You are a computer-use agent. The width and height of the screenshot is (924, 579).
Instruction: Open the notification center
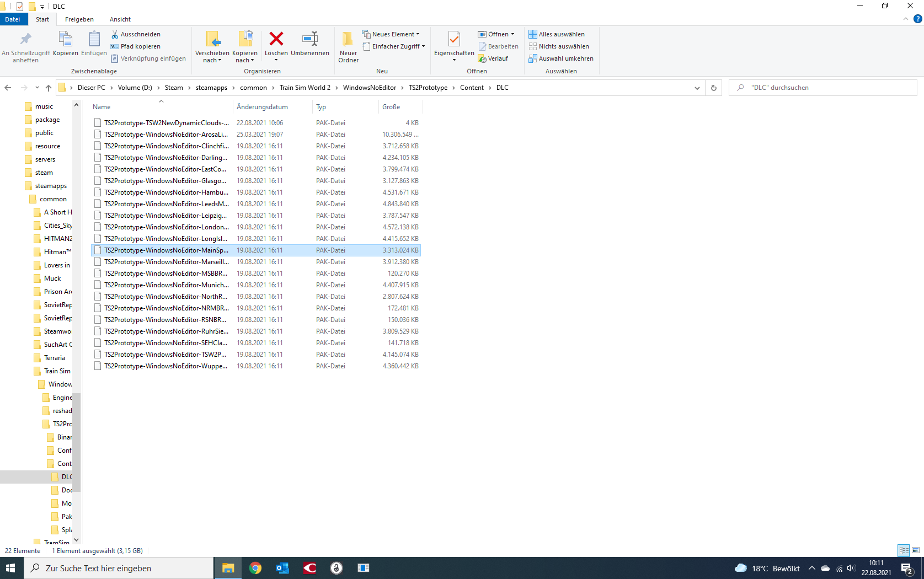(906, 569)
